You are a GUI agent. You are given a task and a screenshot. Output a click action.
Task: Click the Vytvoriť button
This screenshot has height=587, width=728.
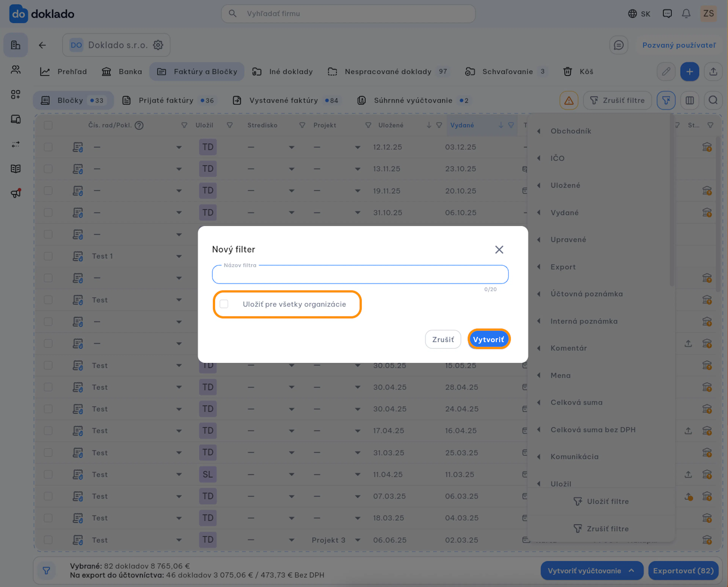(x=489, y=339)
